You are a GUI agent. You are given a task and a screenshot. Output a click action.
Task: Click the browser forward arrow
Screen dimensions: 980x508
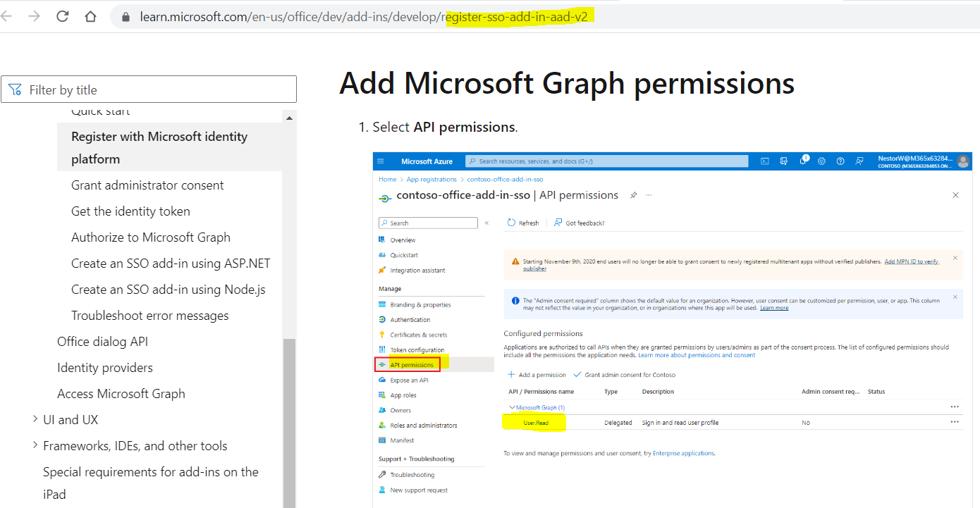(34, 16)
